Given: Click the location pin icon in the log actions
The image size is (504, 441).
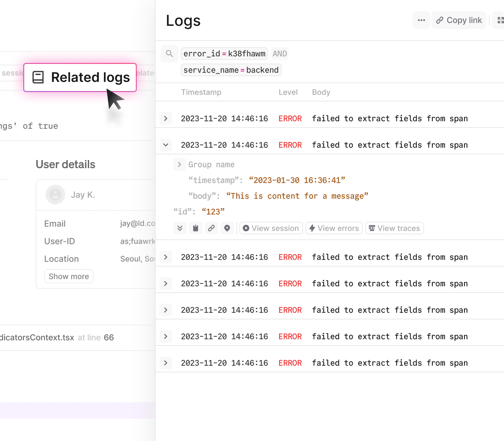Looking at the screenshot, I should (x=227, y=228).
